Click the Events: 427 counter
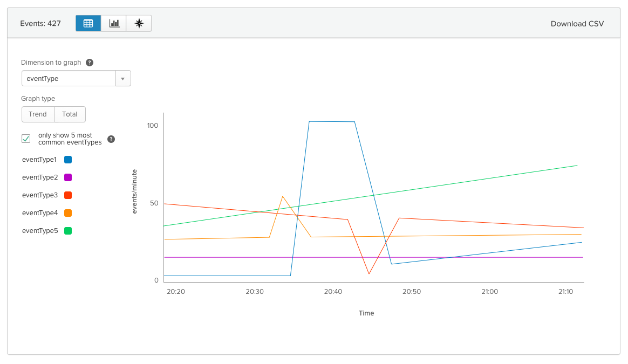628x364 pixels. tap(40, 23)
